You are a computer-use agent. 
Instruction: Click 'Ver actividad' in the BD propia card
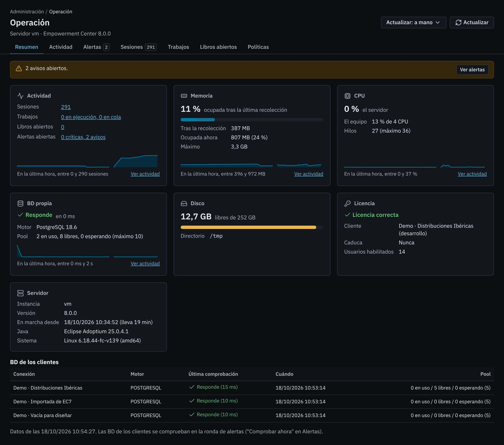click(145, 264)
